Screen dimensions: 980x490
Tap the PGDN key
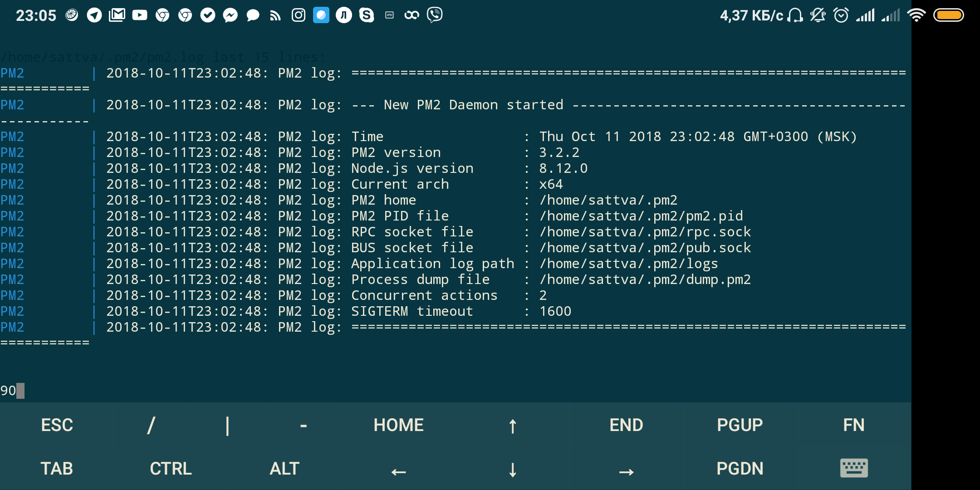coord(740,468)
